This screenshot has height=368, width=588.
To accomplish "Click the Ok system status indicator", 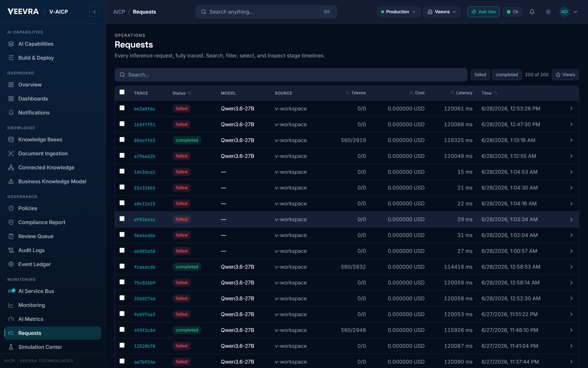I will point(512,12).
